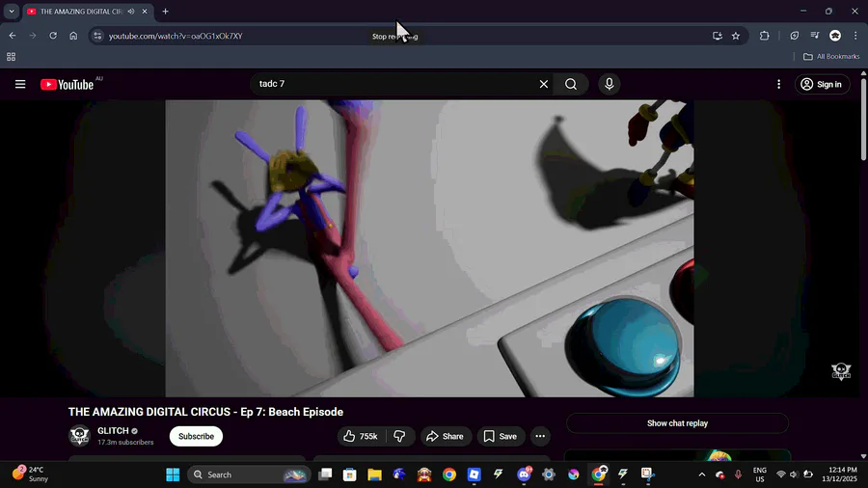Screen dimensions: 868x488
Task: Open the Windows Start menu
Action: coord(173,474)
